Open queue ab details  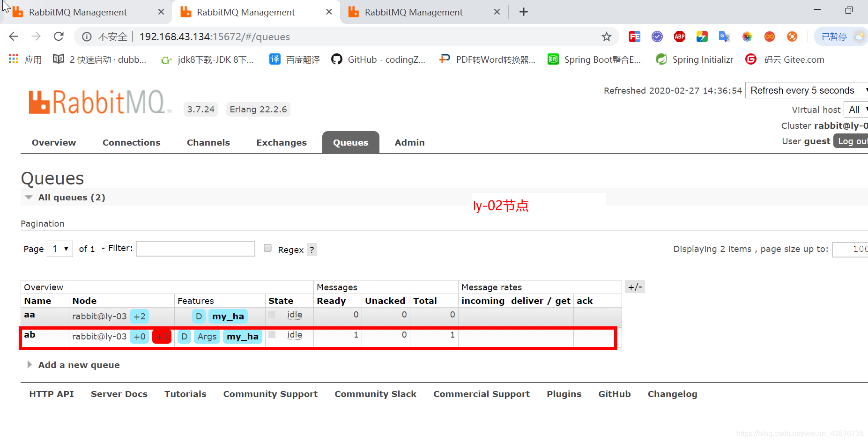tap(30, 335)
